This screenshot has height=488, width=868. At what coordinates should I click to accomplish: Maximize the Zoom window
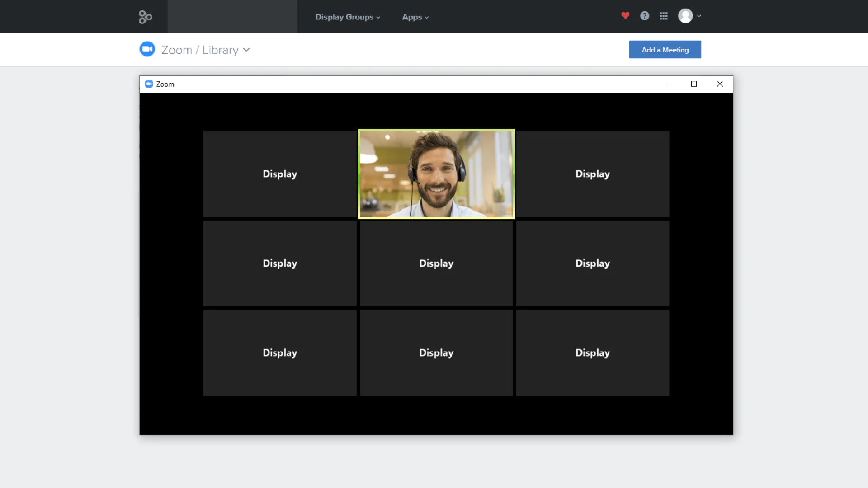point(694,84)
